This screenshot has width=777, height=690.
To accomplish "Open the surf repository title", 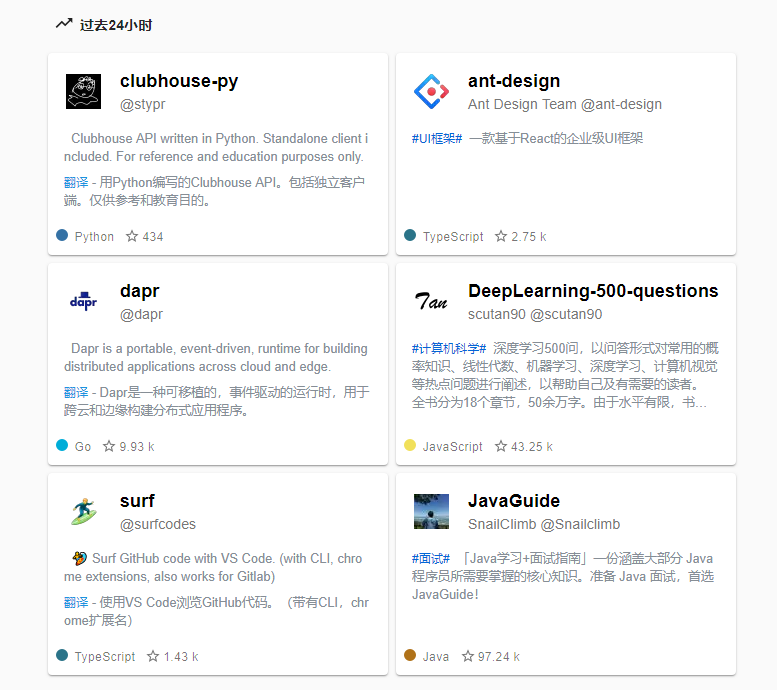I will pos(137,501).
